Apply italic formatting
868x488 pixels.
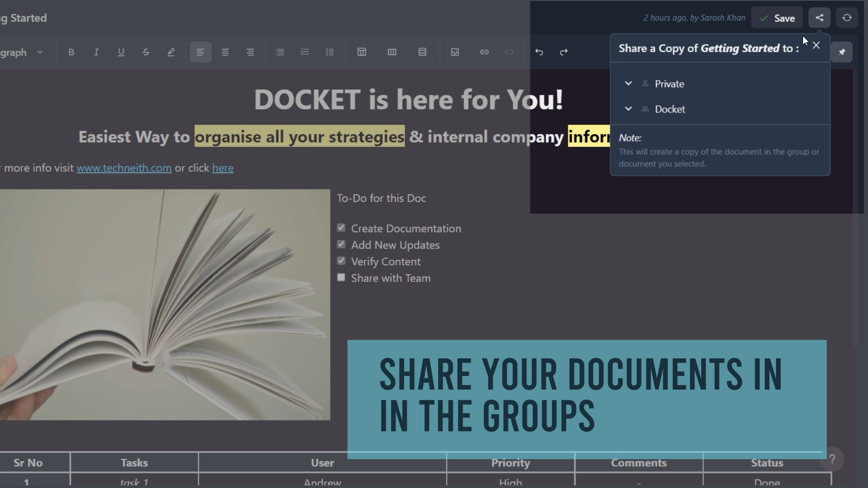[96, 52]
